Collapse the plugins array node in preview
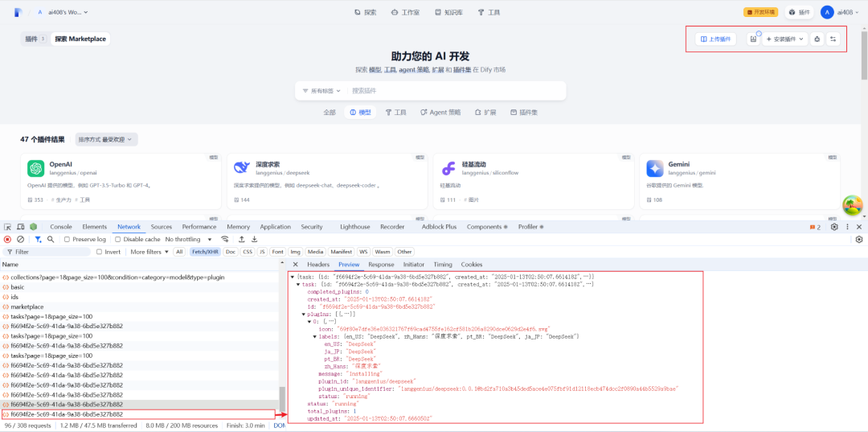The image size is (868, 432). tap(304, 314)
